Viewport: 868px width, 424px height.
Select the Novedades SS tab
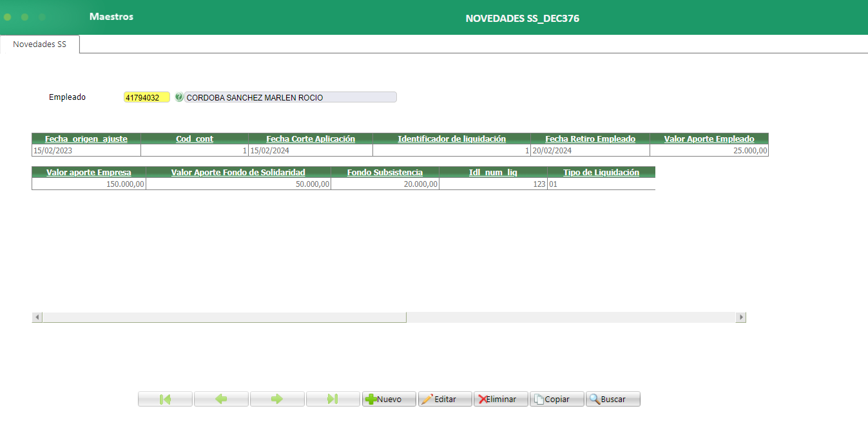click(x=39, y=44)
